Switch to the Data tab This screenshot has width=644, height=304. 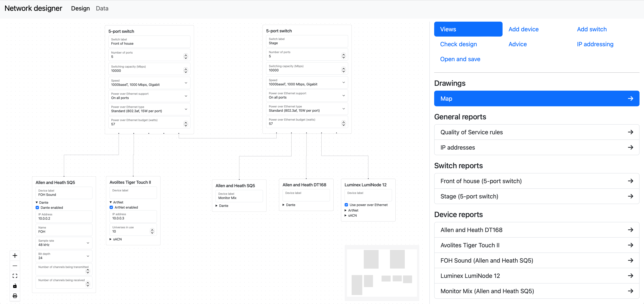(102, 9)
